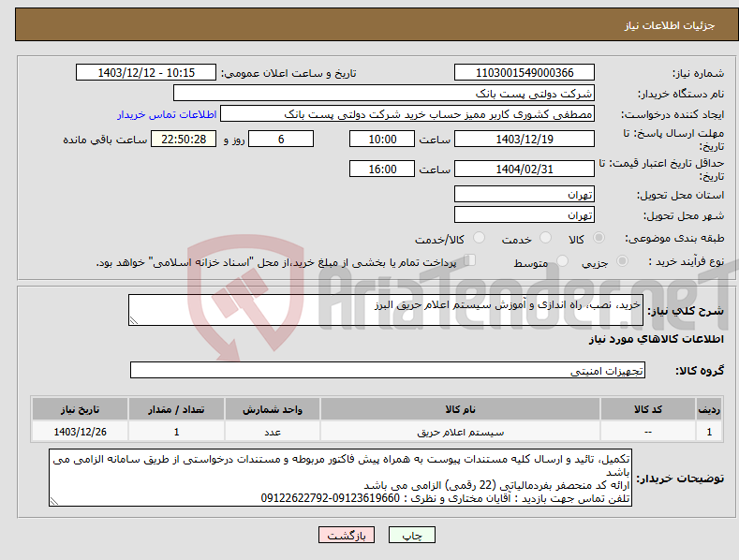
Task: Click the row number cell in the سیستم اعلام حریق row
Action: click(709, 432)
